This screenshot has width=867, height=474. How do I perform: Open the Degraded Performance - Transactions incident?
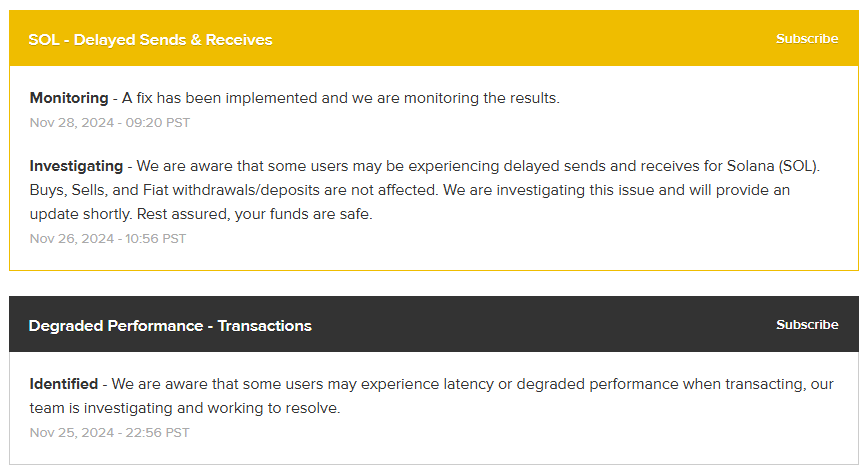[170, 326]
